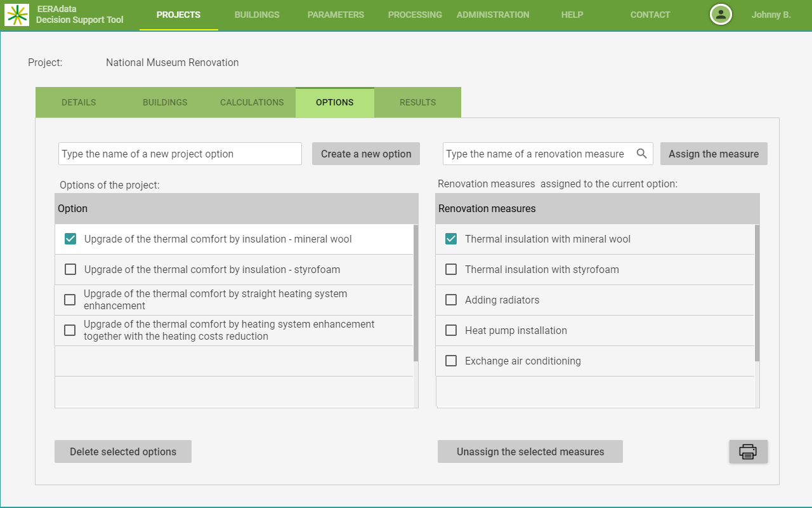Switch to the Results tab

point(417,102)
